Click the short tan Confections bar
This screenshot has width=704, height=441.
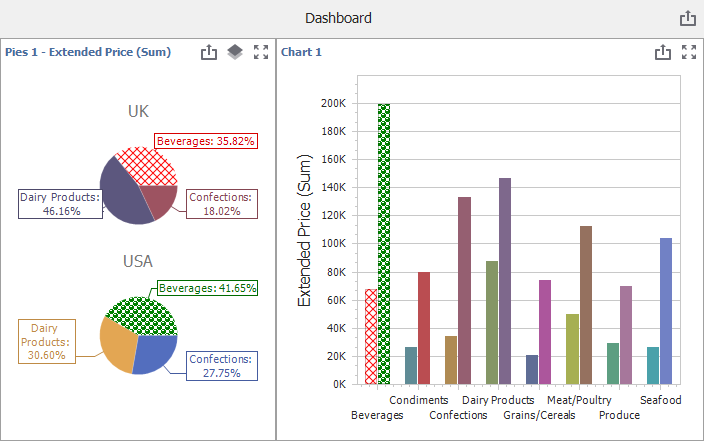[451, 360]
